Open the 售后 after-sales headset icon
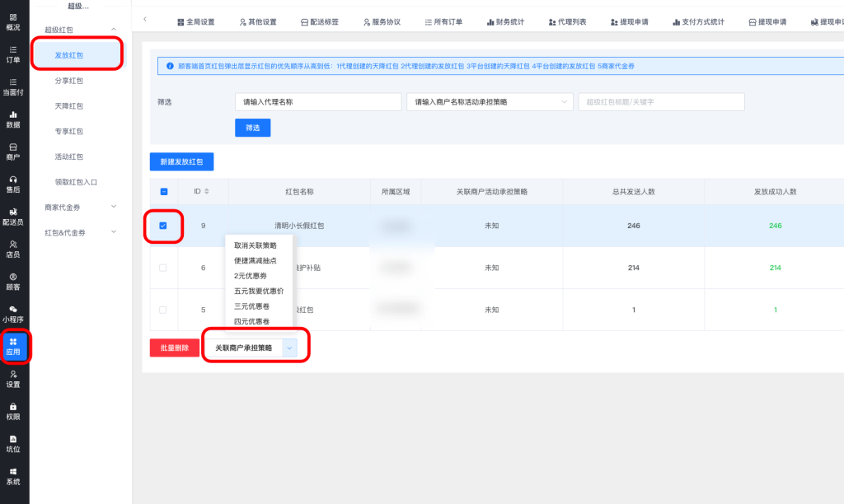Image resolution: width=844 pixels, height=504 pixels. tap(13, 184)
